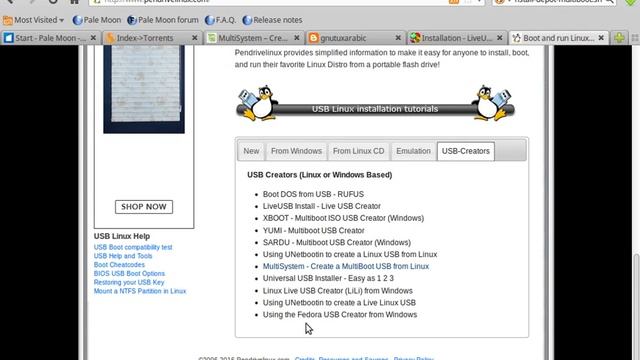Open MultiSystem - Create a MultiBoot USB link
This screenshot has height=360, width=640.
[346, 266]
